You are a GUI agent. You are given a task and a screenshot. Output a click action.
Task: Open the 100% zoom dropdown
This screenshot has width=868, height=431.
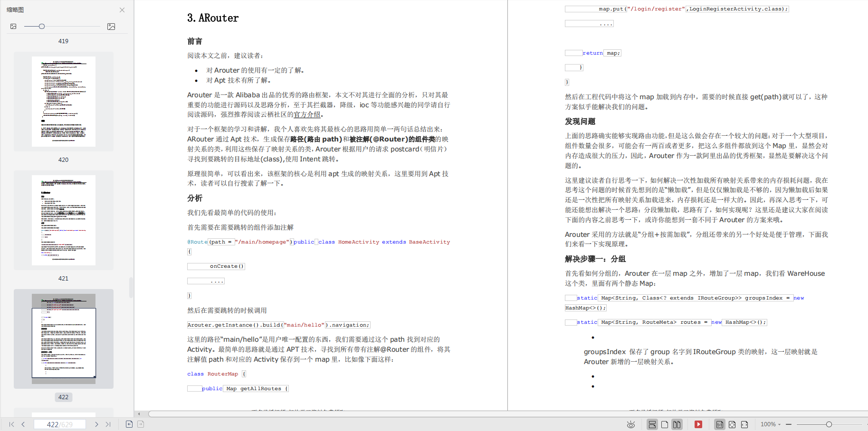[771, 424]
